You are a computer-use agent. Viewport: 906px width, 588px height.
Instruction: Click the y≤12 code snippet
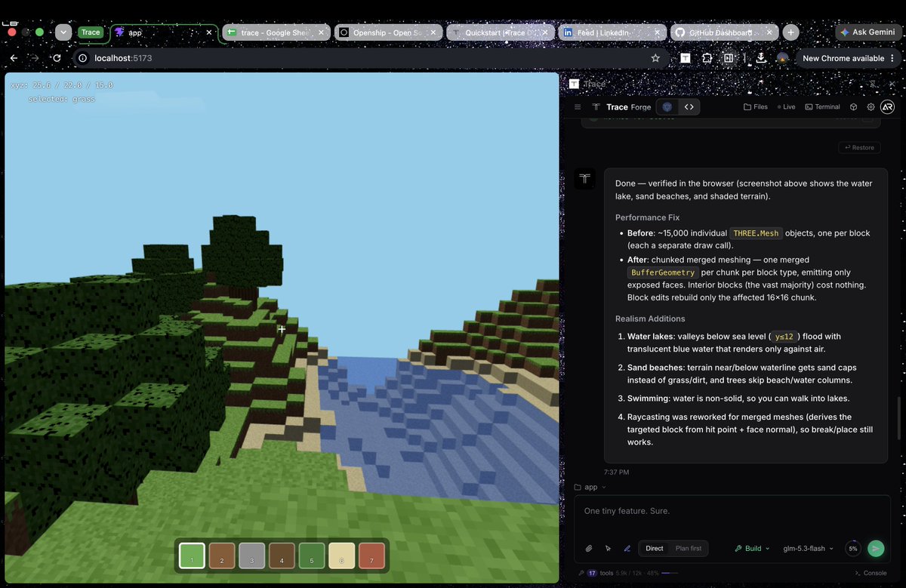[783, 337]
